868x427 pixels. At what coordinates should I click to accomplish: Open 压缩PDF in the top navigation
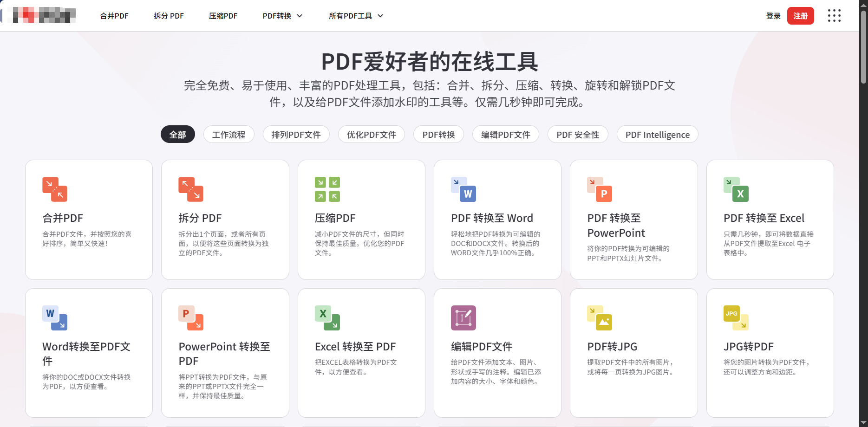pyautogui.click(x=223, y=16)
